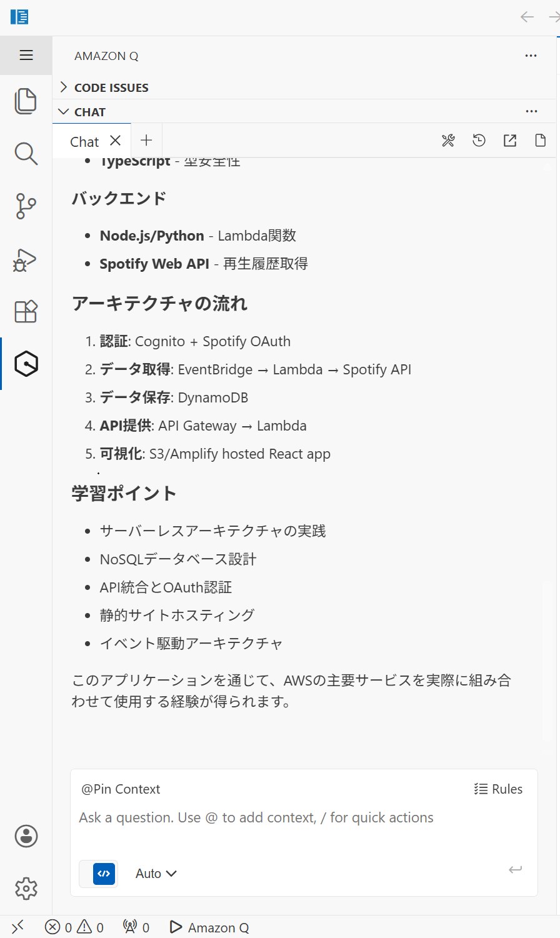The image size is (560, 938).
Task: Open the Manage settings gear
Action: point(26,888)
